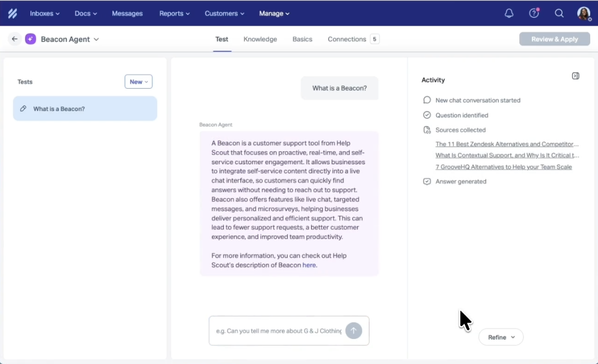Click the pencil icon beside What is a Beacon?
This screenshot has height=364, width=598.
click(x=23, y=108)
